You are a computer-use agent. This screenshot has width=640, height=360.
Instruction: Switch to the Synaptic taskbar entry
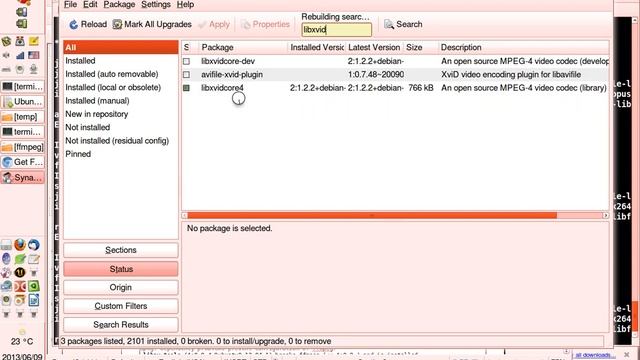22,178
